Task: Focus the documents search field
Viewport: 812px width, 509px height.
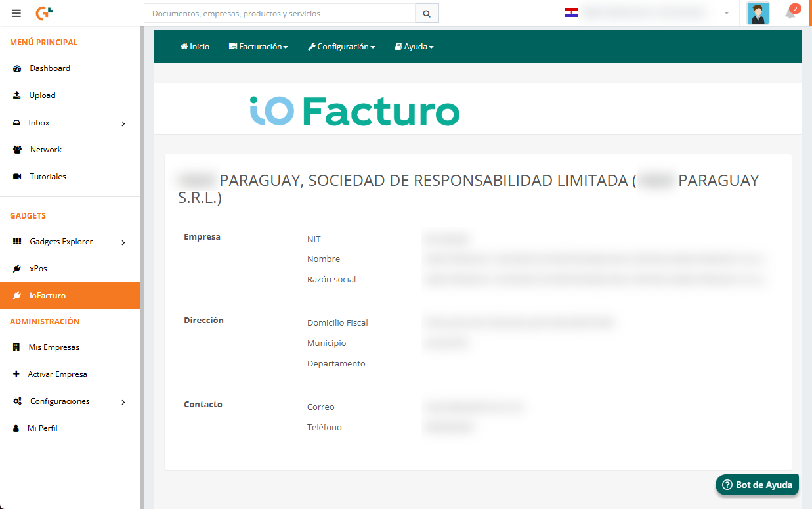Action: 280,13
